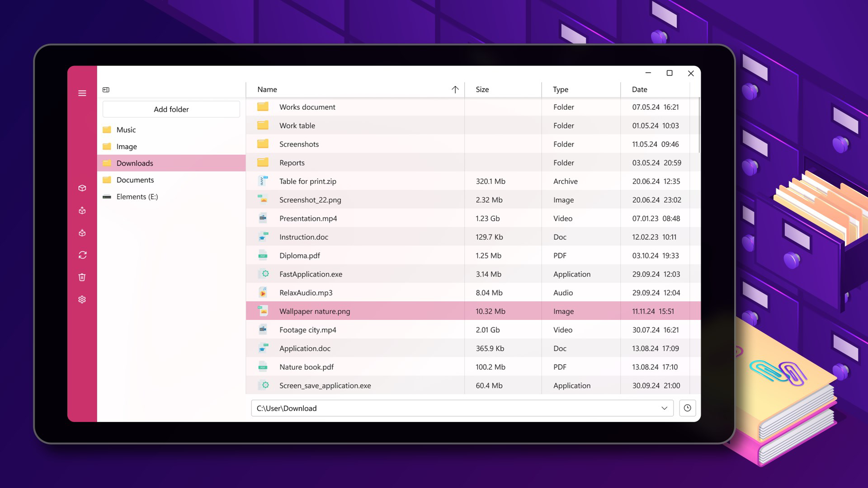This screenshot has width=868, height=488.
Task: Select the Documents folder in the sidebar
Action: 171,180
